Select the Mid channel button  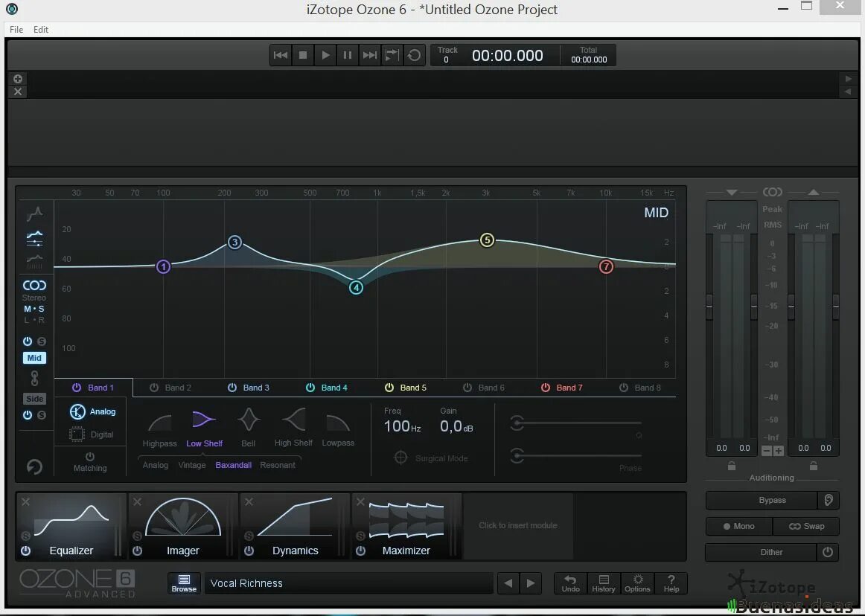click(34, 358)
